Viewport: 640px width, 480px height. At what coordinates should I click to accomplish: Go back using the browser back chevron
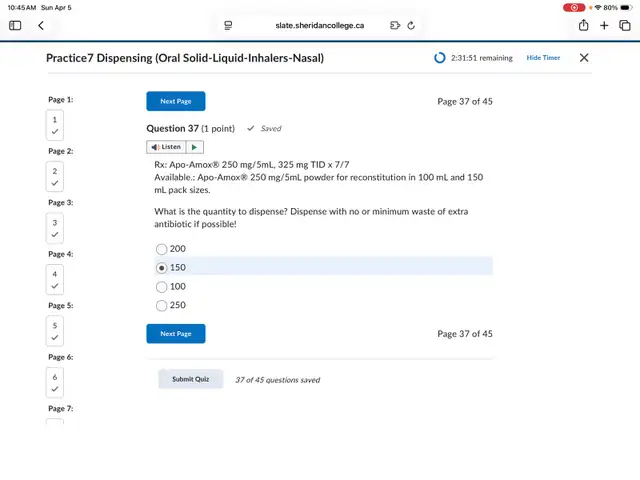coord(41,25)
